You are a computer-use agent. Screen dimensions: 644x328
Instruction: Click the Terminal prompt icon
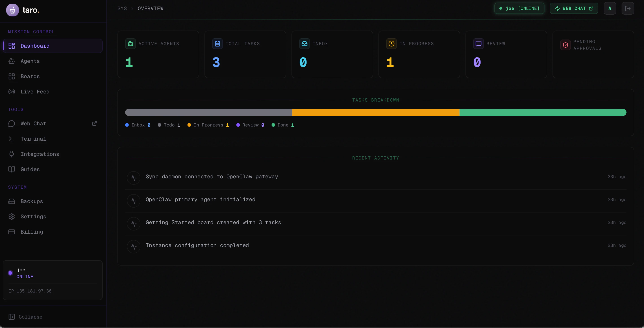11,139
